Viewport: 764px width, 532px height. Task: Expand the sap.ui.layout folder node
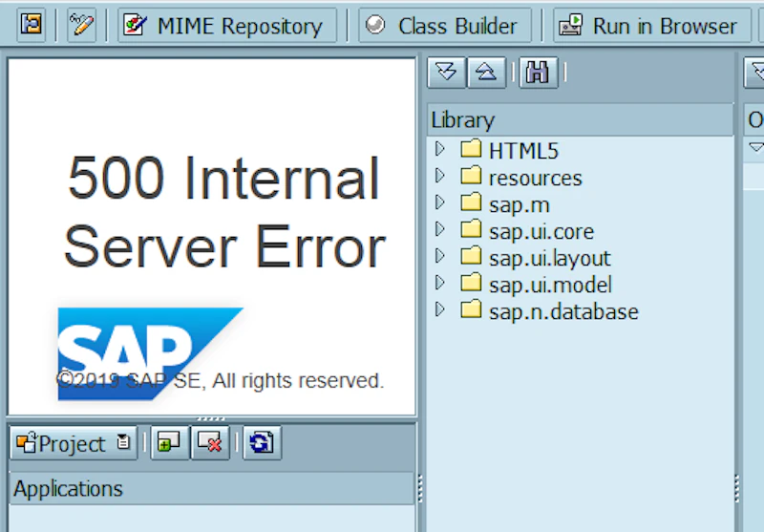tap(439, 256)
